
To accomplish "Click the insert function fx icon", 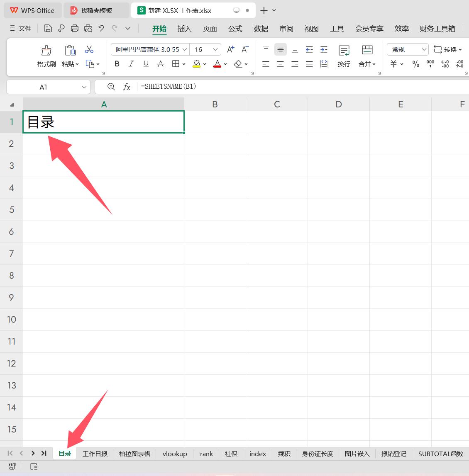I will [127, 87].
